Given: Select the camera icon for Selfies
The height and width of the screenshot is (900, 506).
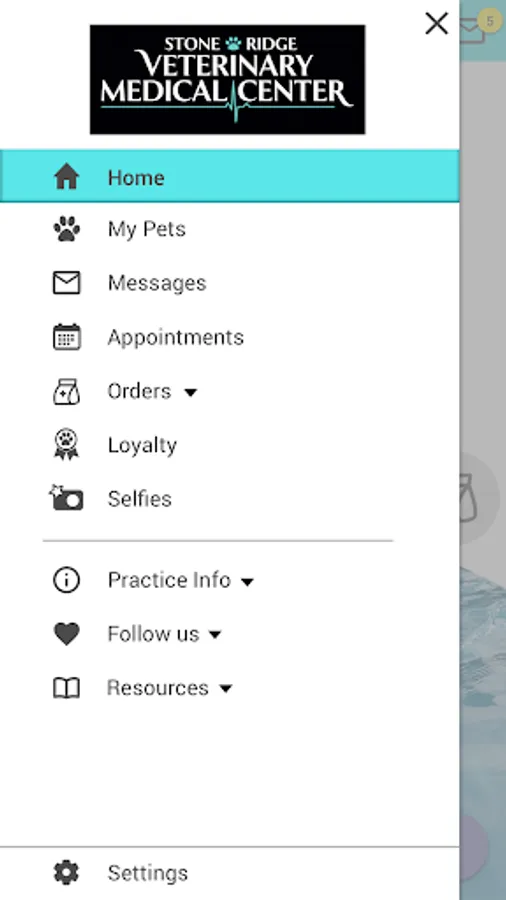Looking at the screenshot, I should [67, 498].
